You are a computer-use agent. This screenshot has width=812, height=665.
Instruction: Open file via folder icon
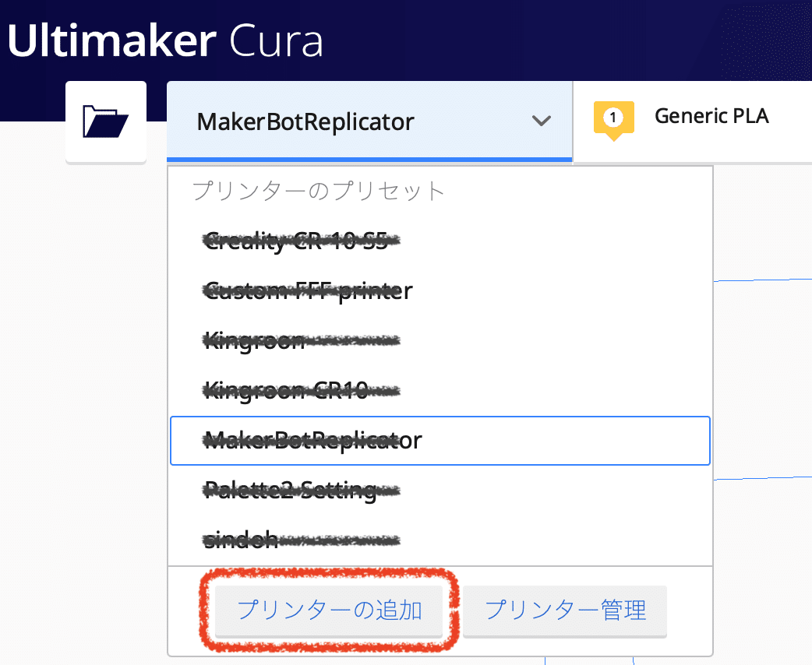coord(106,121)
